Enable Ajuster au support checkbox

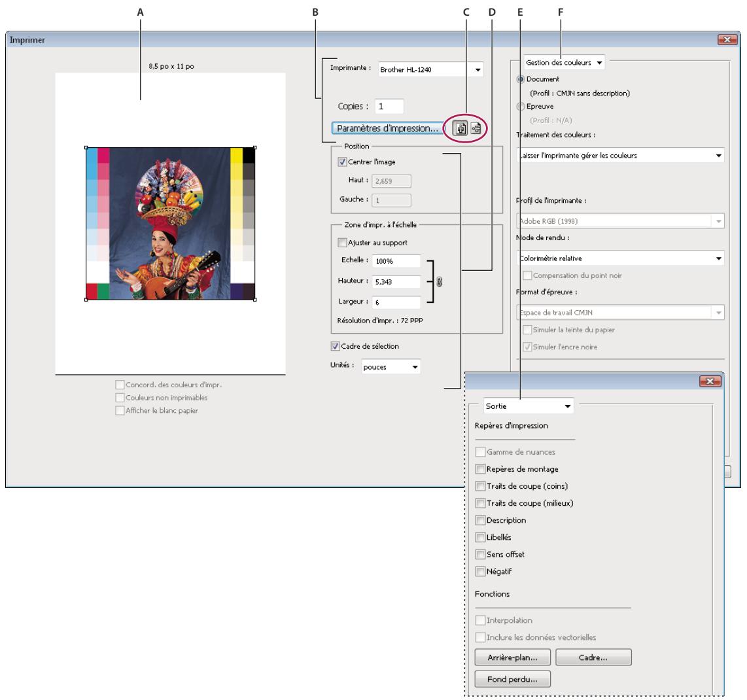(x=342, y=243)
